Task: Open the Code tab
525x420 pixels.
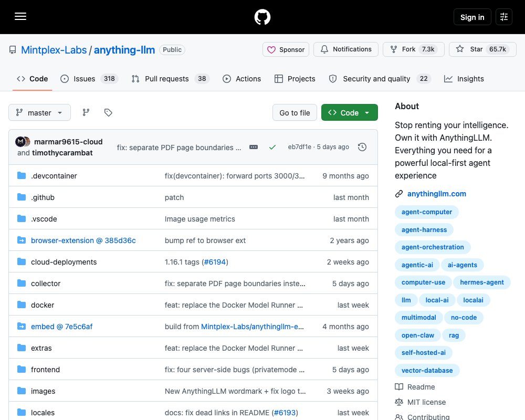Action: (x=32, y=79)
